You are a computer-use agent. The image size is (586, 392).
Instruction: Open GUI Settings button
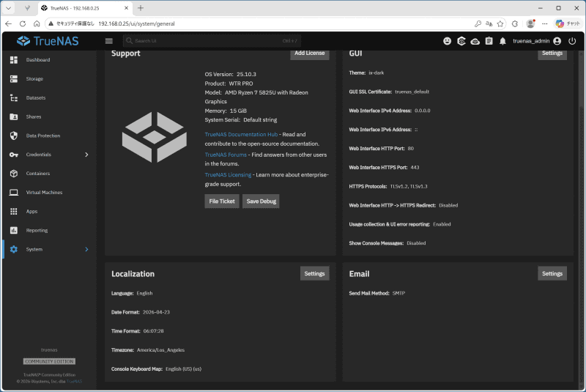[x=552, y=53]
